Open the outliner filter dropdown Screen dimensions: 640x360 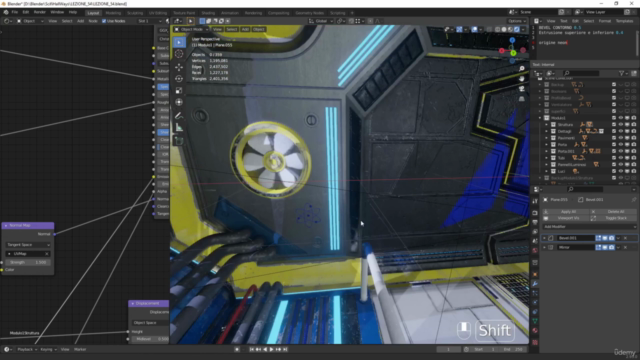coord(623,73)
